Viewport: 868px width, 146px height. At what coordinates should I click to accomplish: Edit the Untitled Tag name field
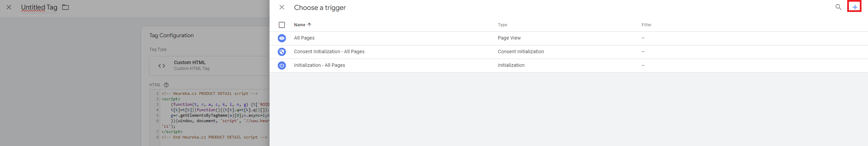[39, 7]
